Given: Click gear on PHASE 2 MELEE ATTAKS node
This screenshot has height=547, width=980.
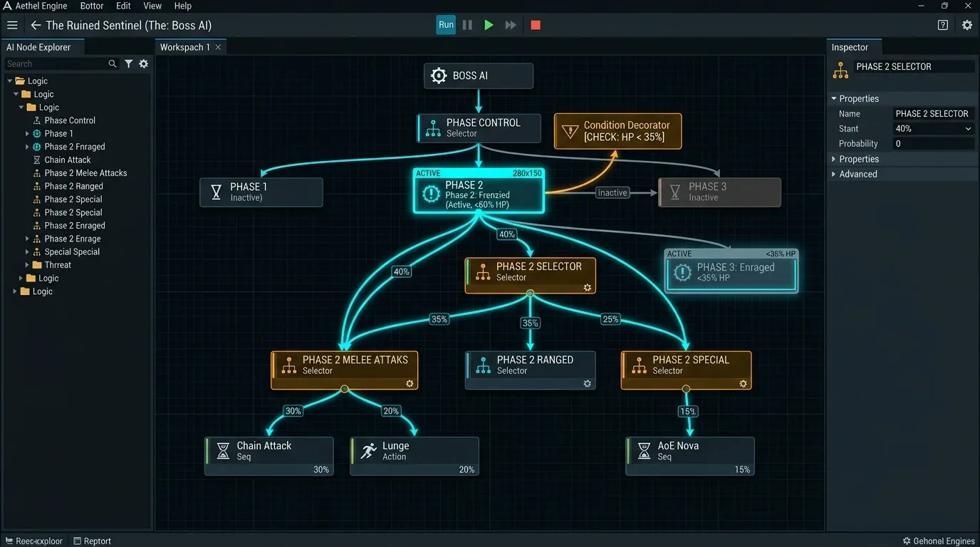Looking at the screenshot, I should [x=410, y=383].
